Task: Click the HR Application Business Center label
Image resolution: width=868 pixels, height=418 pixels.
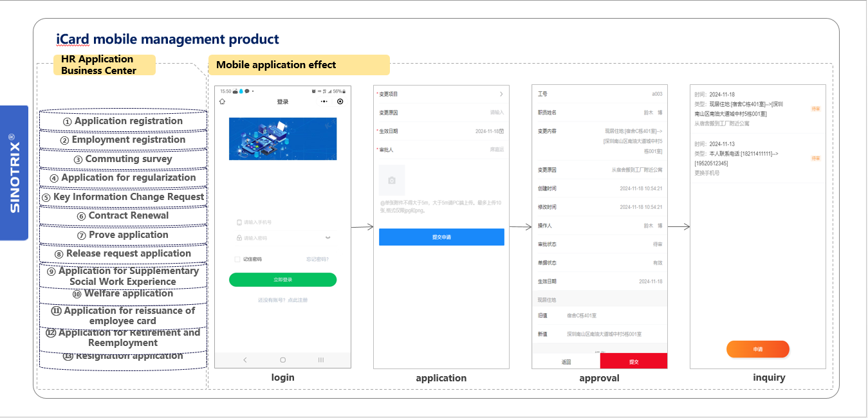Action: click(105, 65)
